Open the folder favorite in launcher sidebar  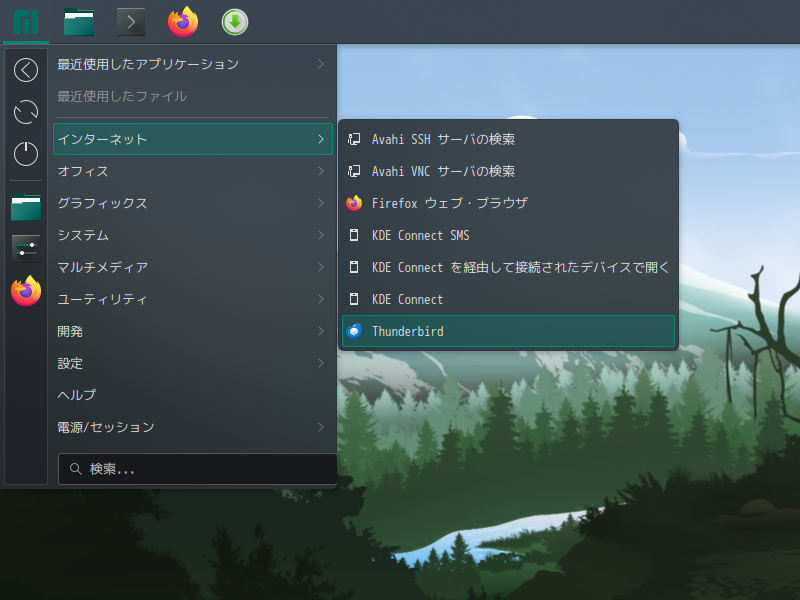pos(26,207)
